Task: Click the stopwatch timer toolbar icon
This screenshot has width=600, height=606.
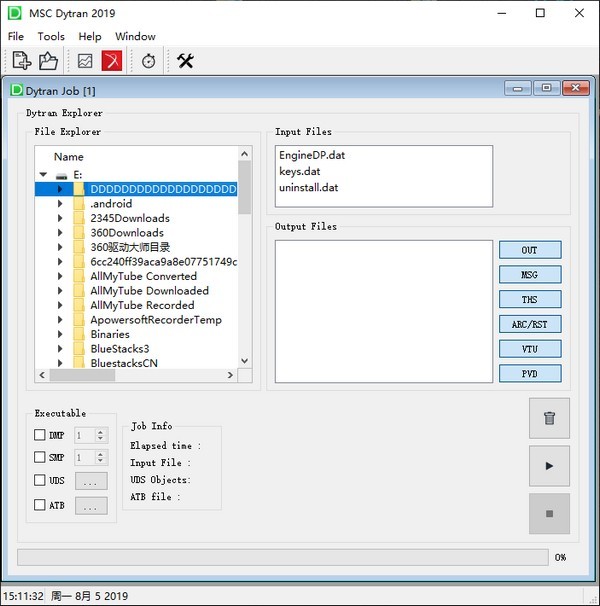Action: (x=148, y=61)
